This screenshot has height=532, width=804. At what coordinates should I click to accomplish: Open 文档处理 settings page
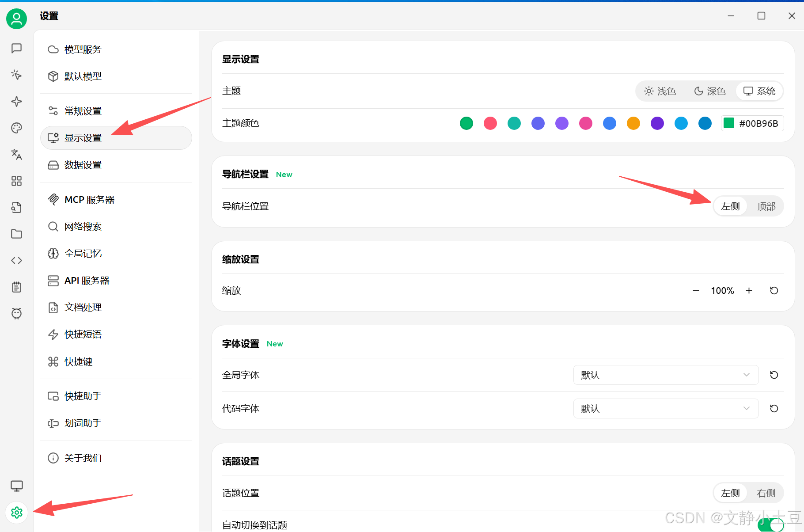pyautogui.click(x=116, y=308)
